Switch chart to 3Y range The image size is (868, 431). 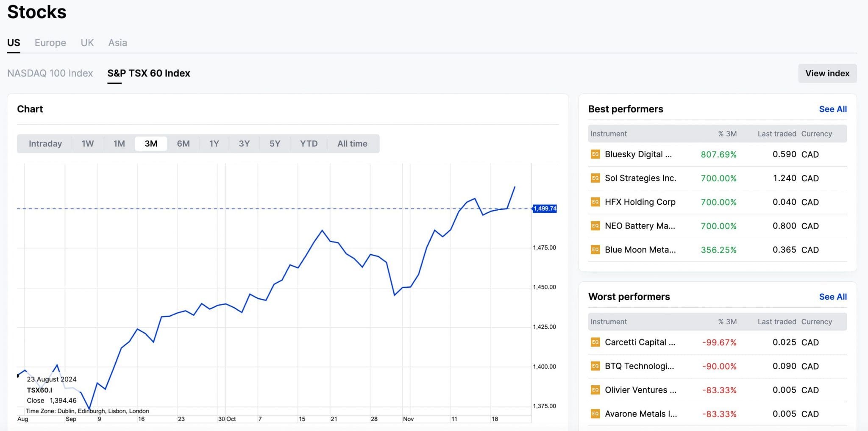(x=244, y=144)
